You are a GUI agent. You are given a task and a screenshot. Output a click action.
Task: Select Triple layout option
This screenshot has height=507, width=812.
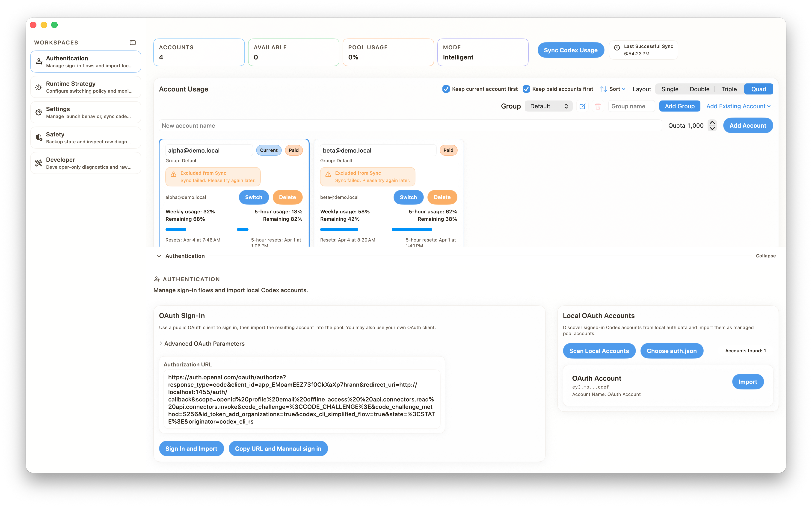729,89
